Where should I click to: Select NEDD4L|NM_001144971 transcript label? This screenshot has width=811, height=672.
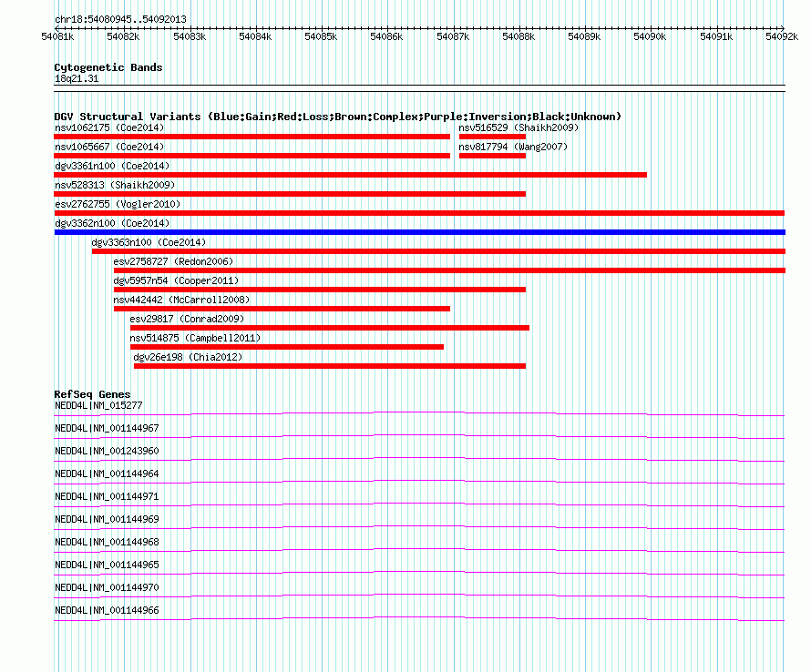[107, 497]
